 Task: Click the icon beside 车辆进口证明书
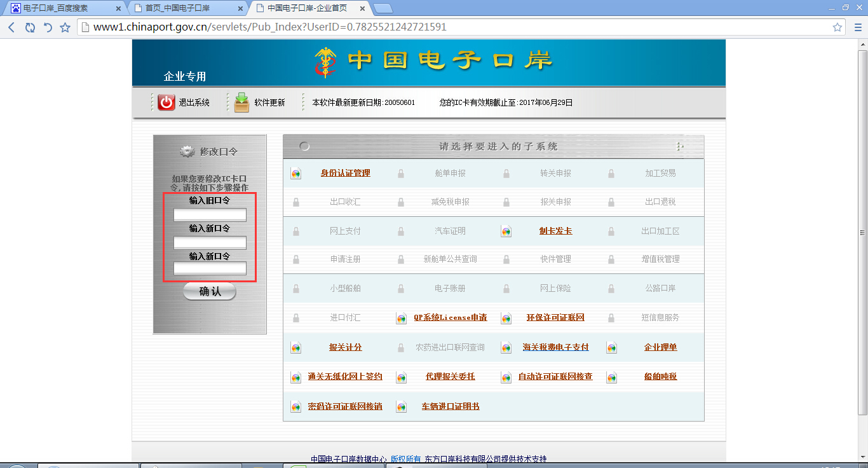tap(401, 407)
